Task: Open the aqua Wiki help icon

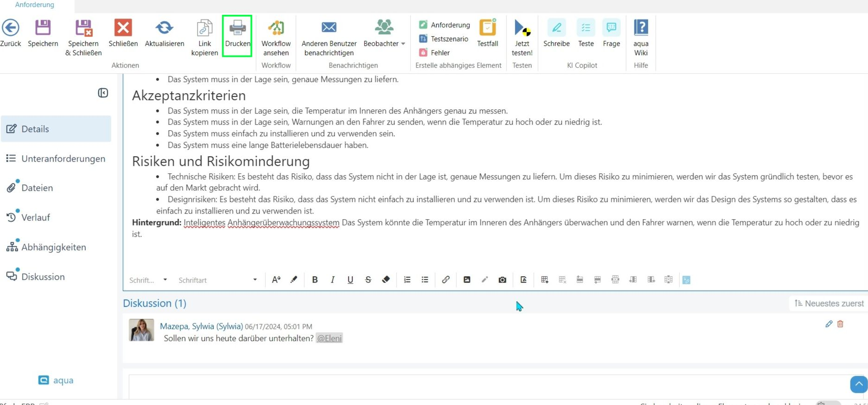Action: [x=641, y=28]
